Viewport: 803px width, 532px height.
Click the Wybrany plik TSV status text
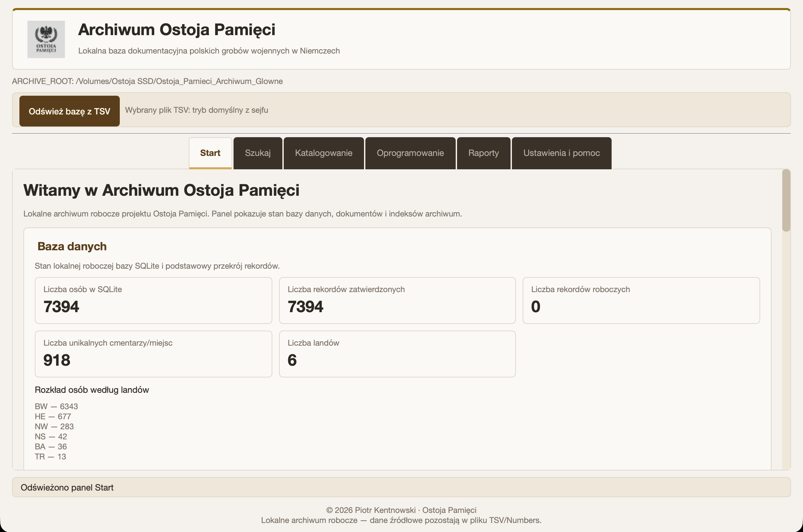click(x=196, y=110)
